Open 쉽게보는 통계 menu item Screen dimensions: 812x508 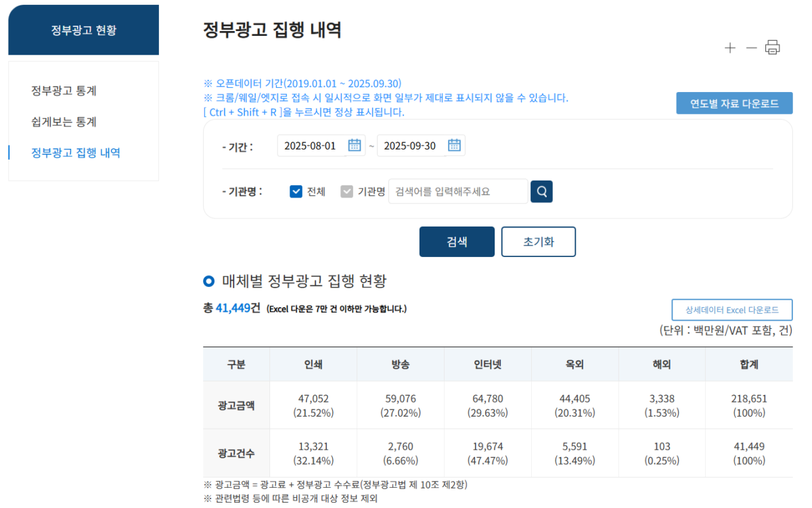point(64,122)
